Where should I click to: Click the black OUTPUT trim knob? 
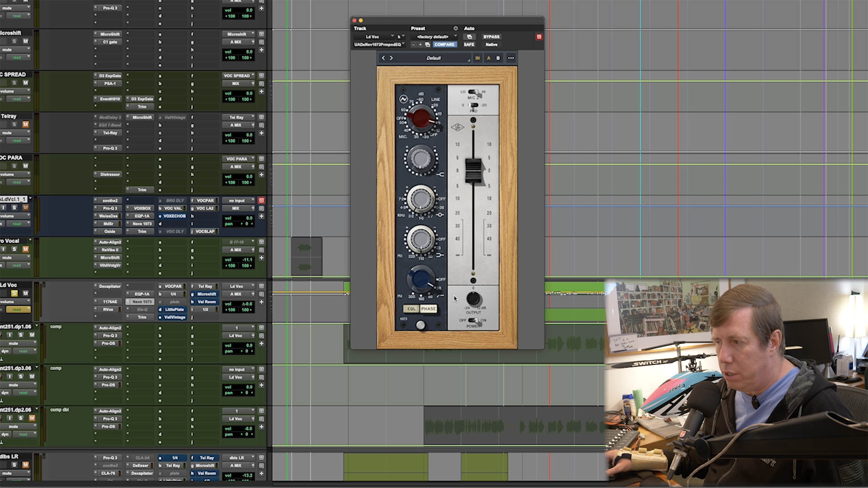point(473,298)
